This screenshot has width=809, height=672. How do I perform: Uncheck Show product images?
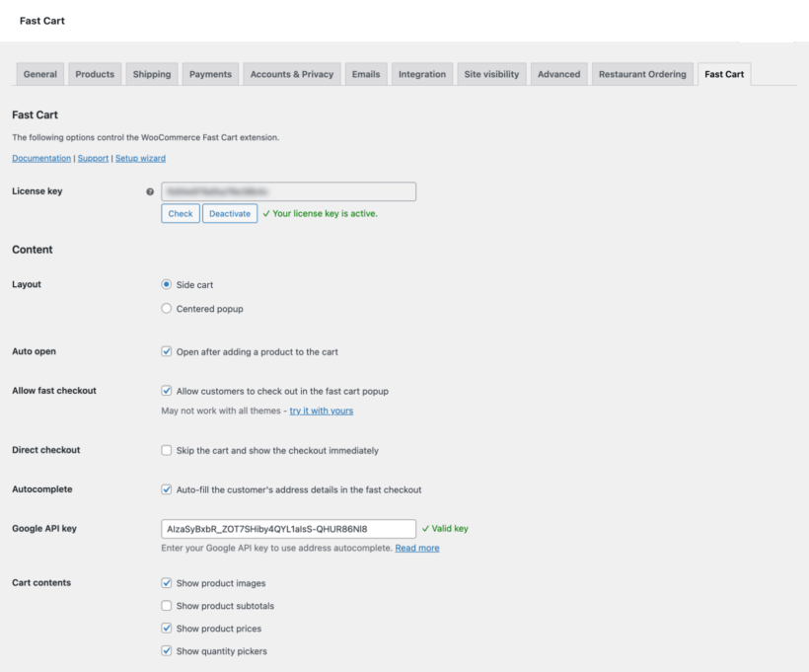pos(167,582)
